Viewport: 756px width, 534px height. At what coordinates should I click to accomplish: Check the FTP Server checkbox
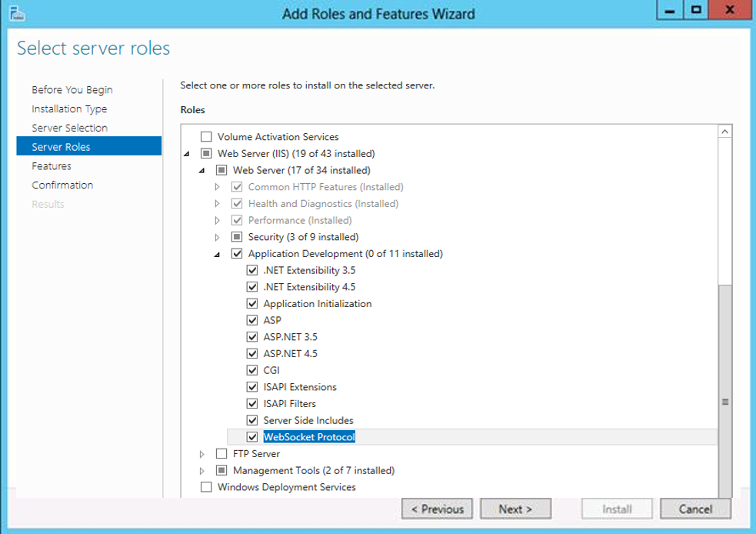point(221,453)
